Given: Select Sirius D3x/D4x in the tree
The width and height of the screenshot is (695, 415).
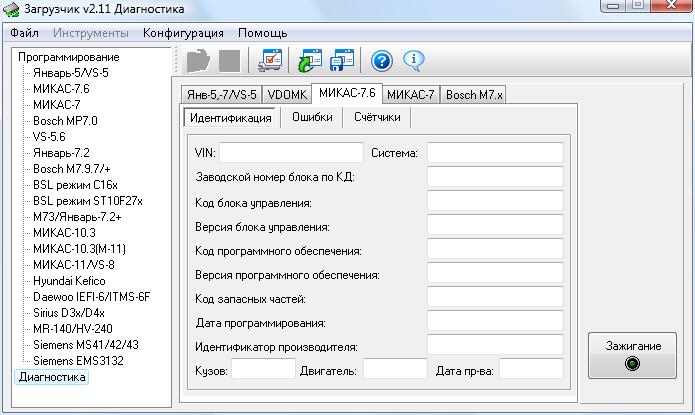Looking at the screenshot, I should click(x=69, y=313).
